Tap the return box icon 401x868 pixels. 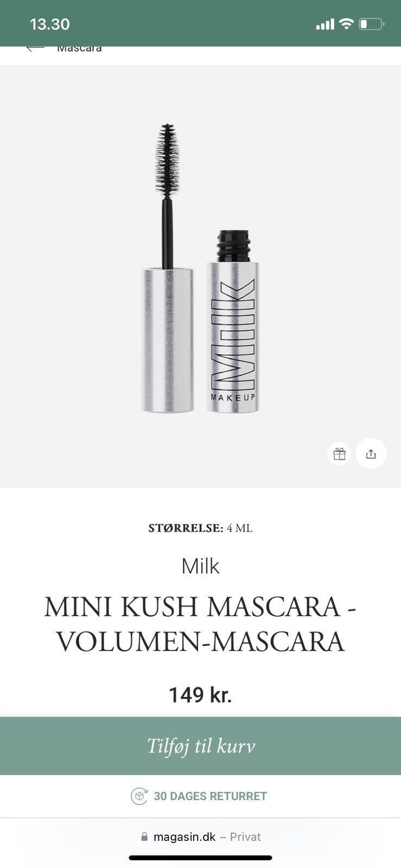click(139, 796)
